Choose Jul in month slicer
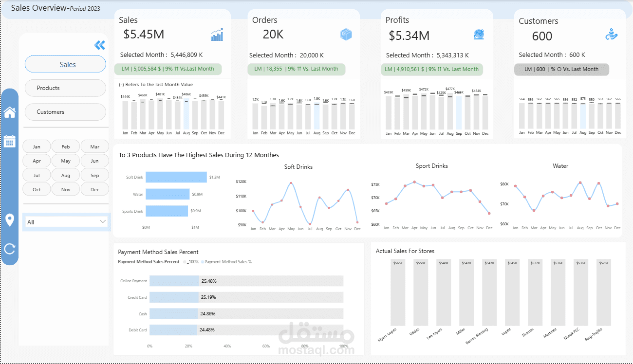Image resolution: width=633 pixels, height=364 pixels. pos(37,175)
